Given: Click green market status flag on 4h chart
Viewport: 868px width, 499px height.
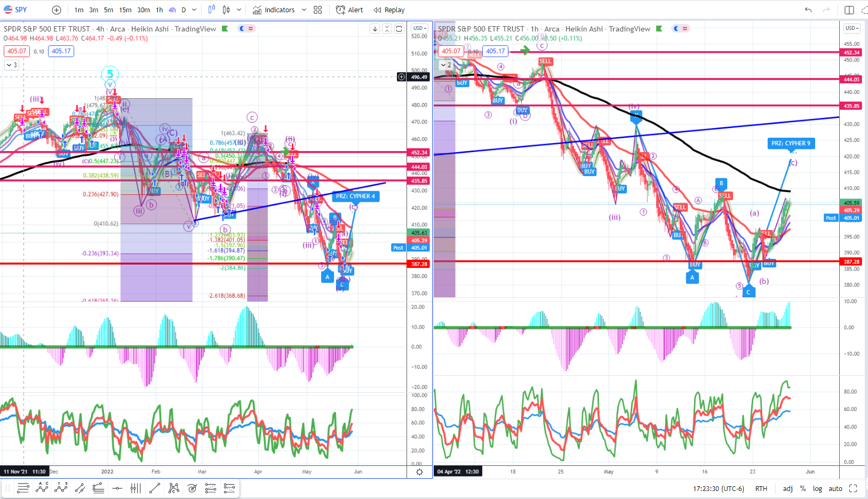Looking at the screenshot, I should coord(225,29).
